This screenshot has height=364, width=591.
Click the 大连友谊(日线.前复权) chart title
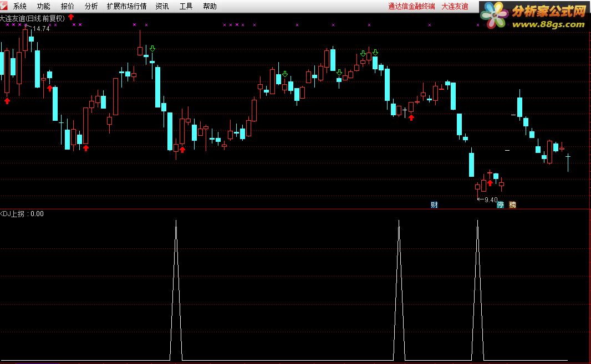(x=32, y=18)
